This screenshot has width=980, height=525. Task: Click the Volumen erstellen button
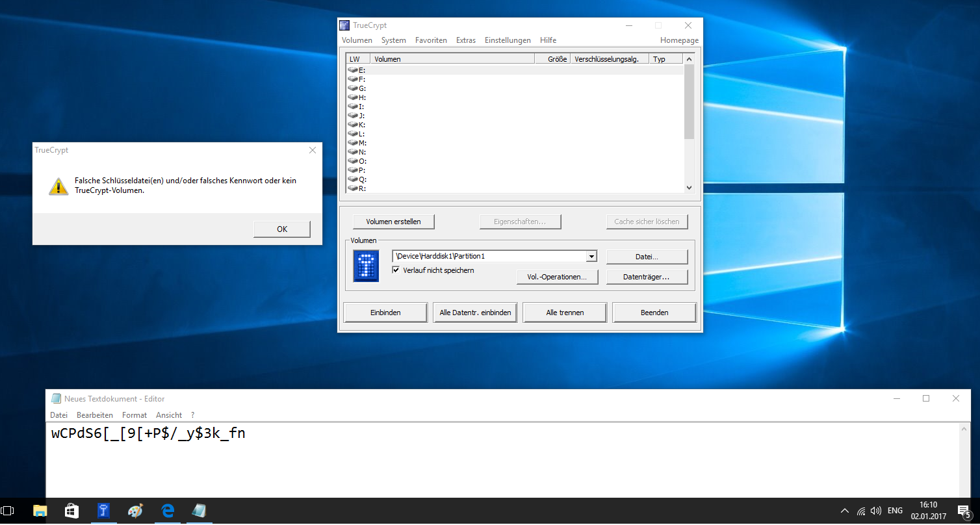pos(393,222)
